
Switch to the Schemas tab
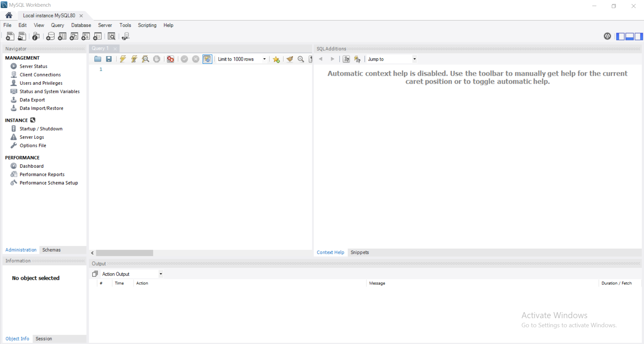[51, 250]
